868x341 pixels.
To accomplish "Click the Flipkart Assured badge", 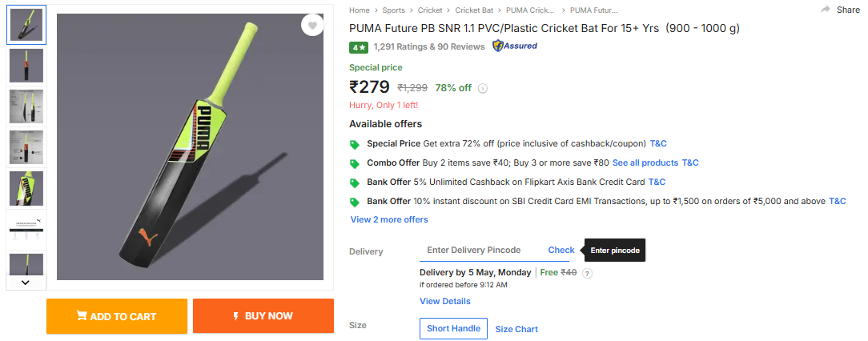I will pos(515,46).
